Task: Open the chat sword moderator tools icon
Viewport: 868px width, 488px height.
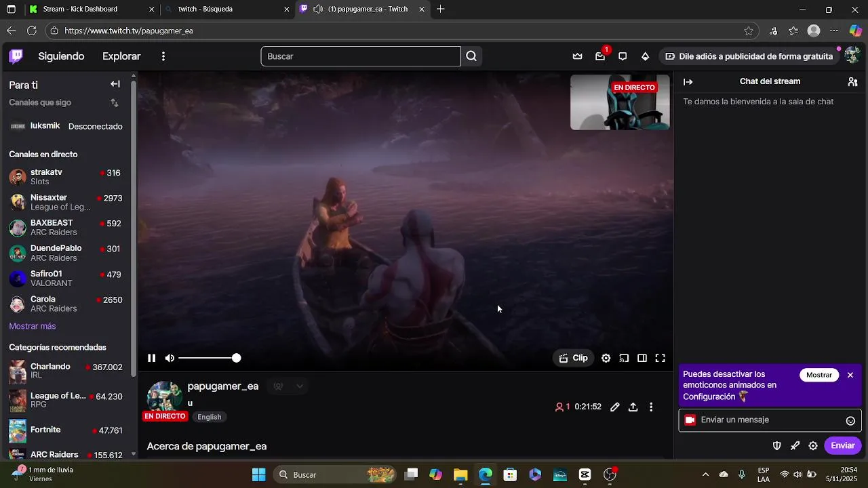Action: point(795,446)
